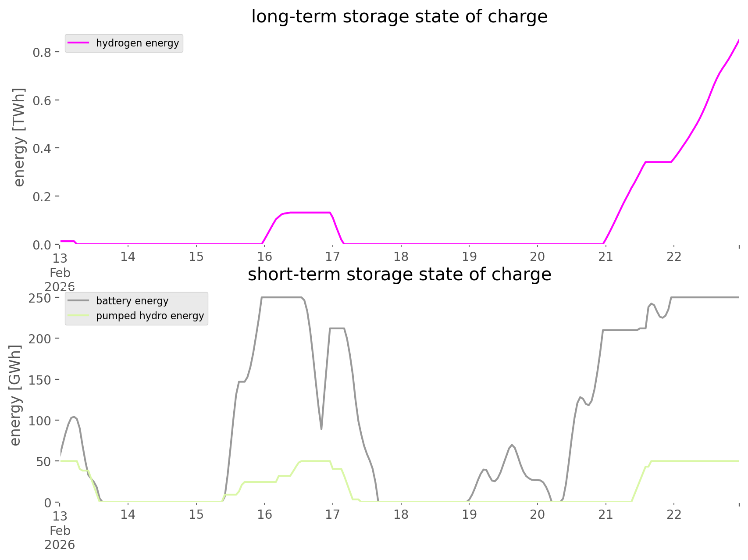
Task: Click the 0.4 tick on the TWh axis
Action: [x=43, y=148]
